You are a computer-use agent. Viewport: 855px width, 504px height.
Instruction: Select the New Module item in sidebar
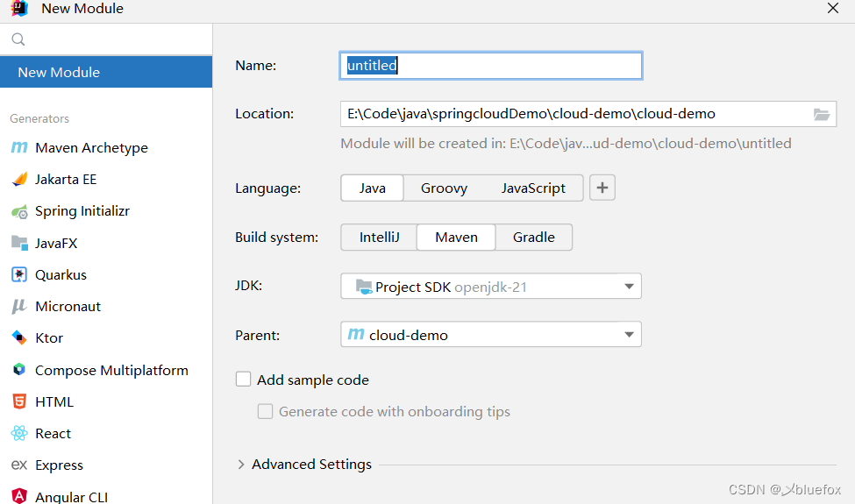click(106, 72)
